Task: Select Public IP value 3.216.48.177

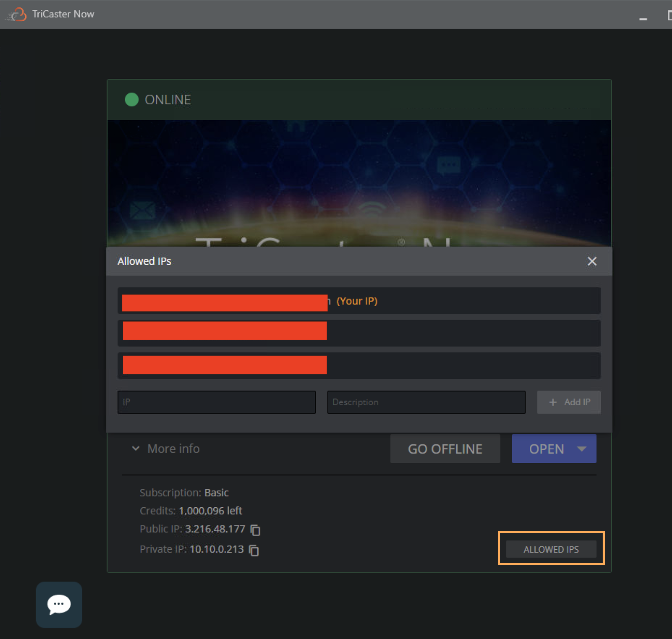Action: click(215, 529)
